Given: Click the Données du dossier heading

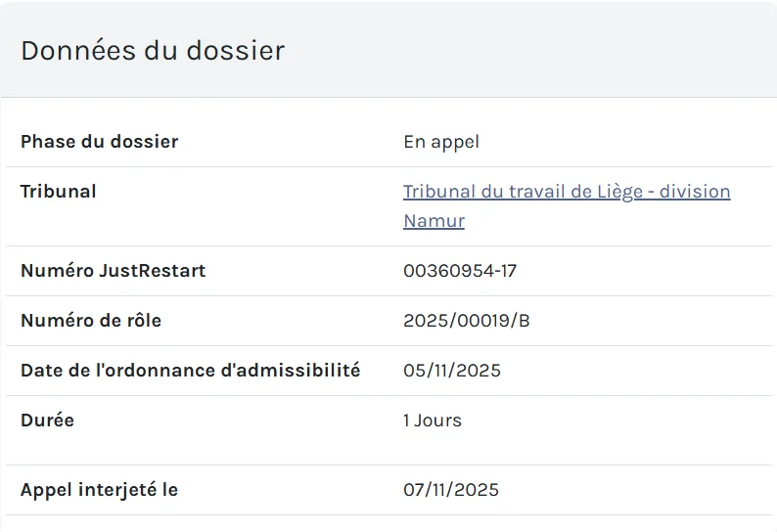Looking at the screenshot, I should 153,51.
